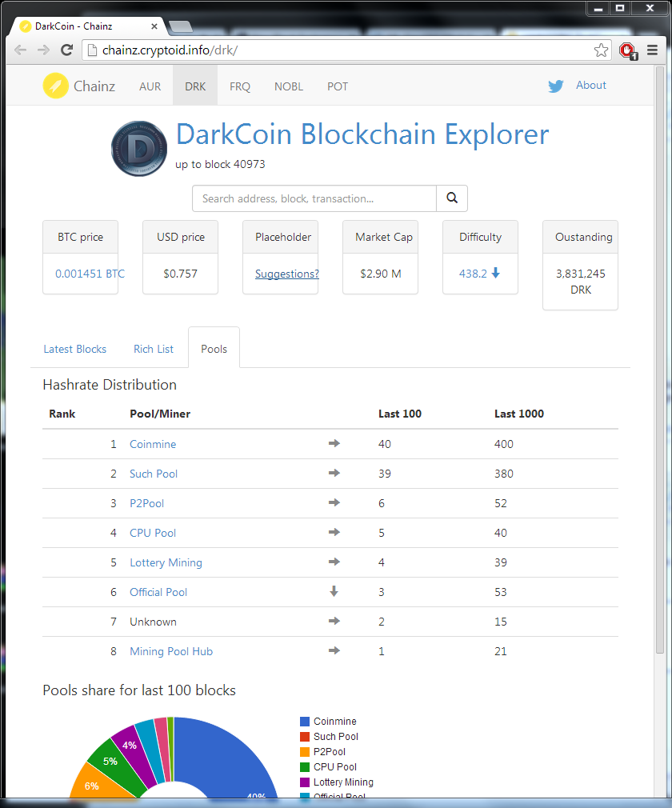Image resolution: width=672 pixels, height=808 pixels.
Task: Click the 3,831,245 DRK outstanding value
Action: [581, 282]
